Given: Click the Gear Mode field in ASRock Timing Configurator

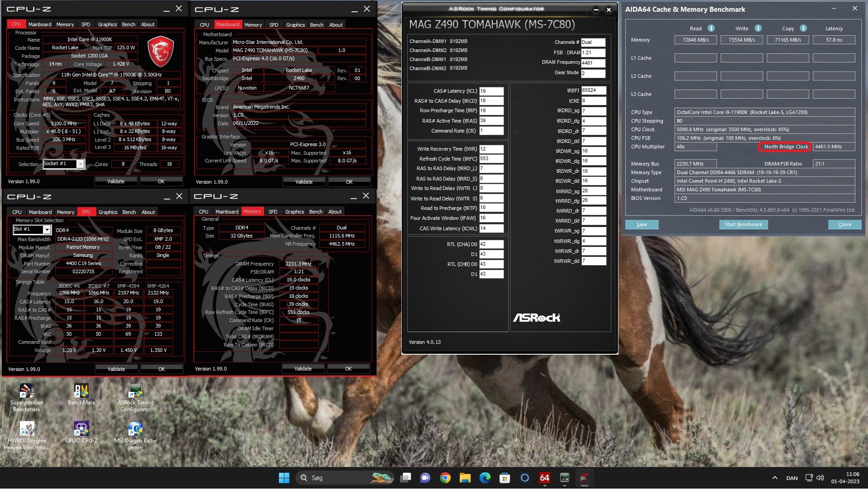Looking at the screenshot, I should click(x=593, y=73).
